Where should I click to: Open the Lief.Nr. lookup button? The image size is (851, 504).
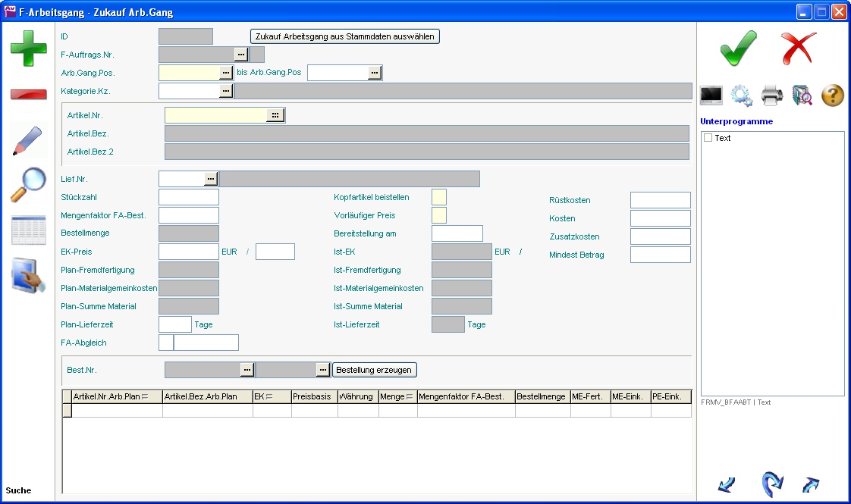pos(211,179)
